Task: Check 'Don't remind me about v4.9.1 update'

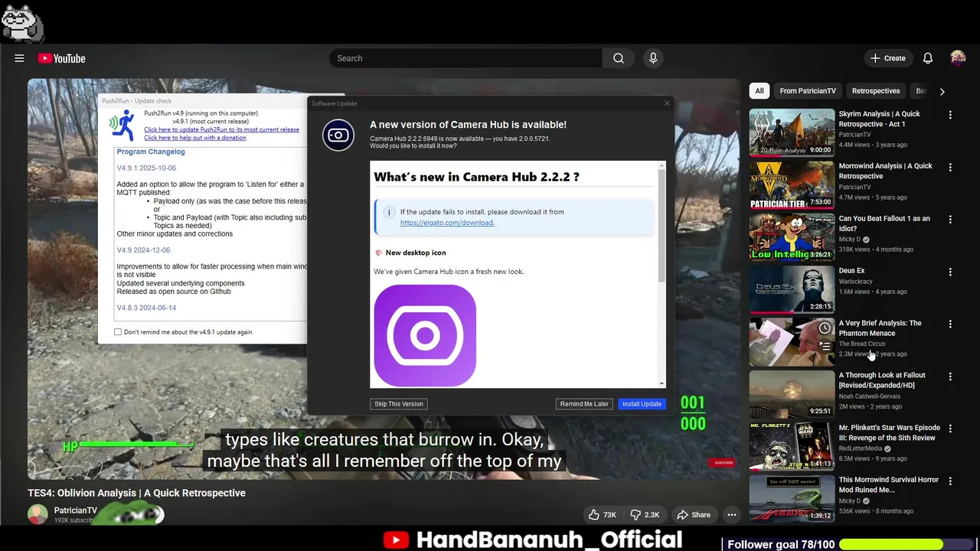Action: pyautogui.click(x=118, y=332)
